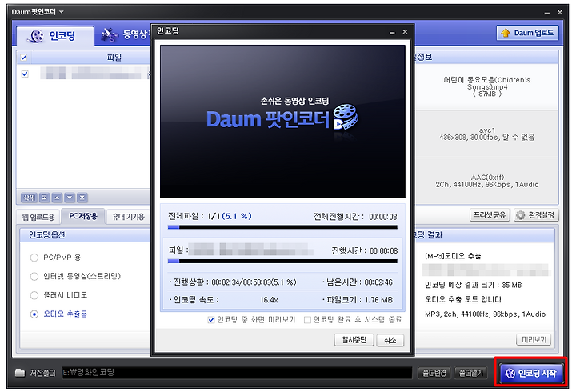The height and width of the screenshot is (392, 576).
Task: Open the 동영상 tab next to 인코딩
Action: click(126, 35)
